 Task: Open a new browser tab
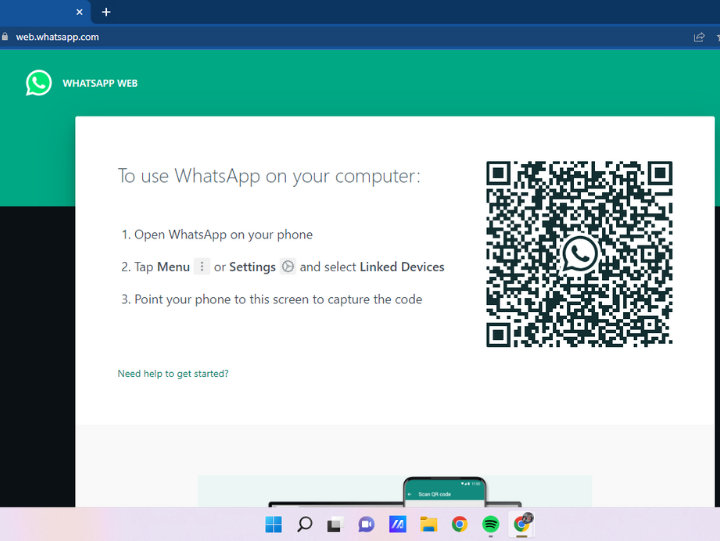[x=106, y=12]
